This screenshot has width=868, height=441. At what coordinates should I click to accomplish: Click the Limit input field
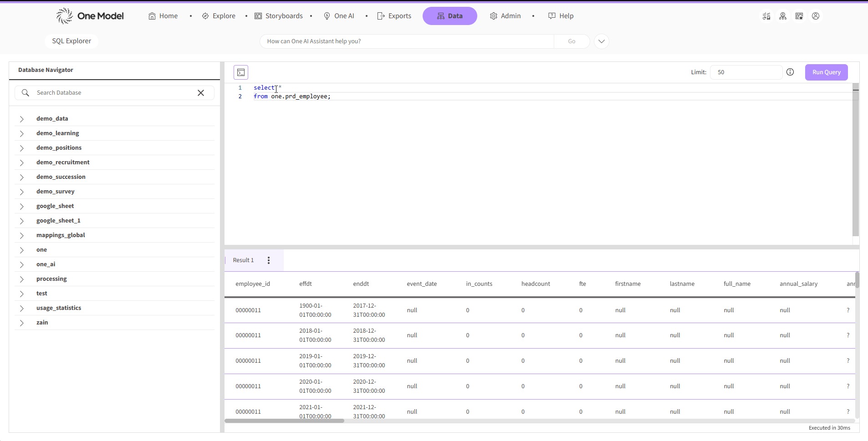(x=745, y=72)
